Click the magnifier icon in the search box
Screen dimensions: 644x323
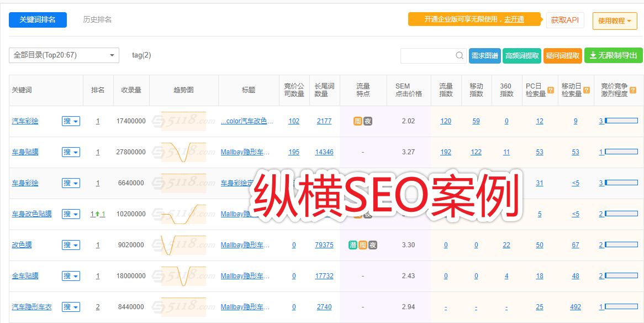pyautogui.click(x=460, y=56)
